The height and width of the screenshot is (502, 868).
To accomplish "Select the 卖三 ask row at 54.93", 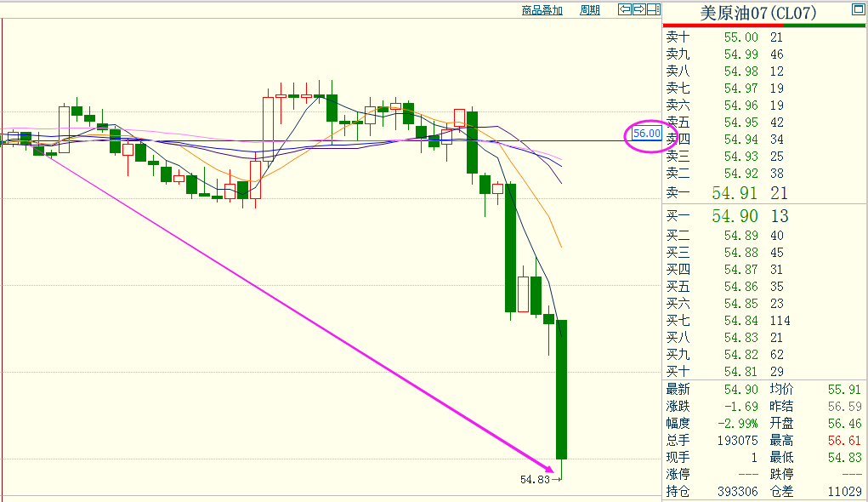I will (764, 157).
